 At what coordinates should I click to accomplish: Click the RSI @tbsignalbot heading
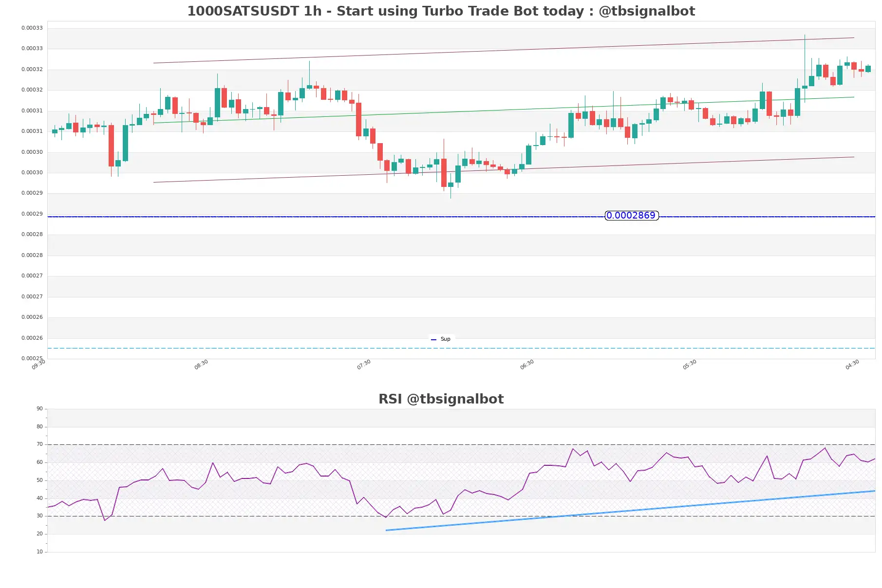(441, 399)
